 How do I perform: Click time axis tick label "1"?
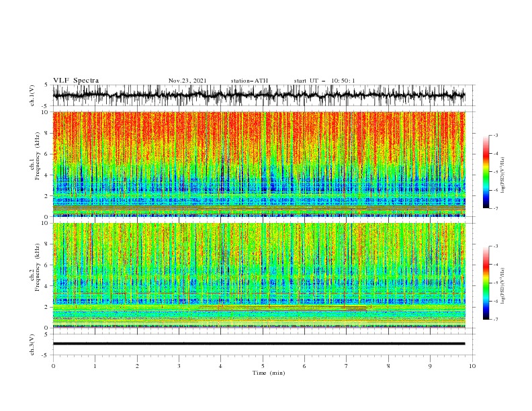[x=95, y=366]
